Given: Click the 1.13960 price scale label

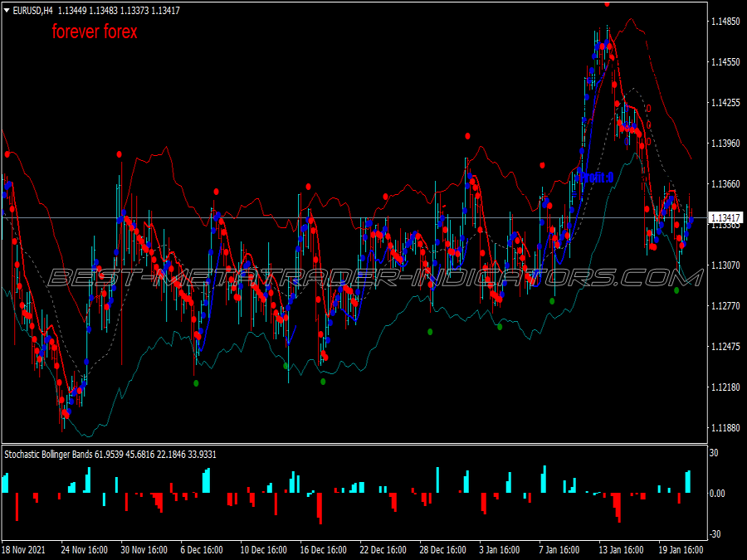Looking at the screenshot, I should pyautogui.click(x=725, y=143).
